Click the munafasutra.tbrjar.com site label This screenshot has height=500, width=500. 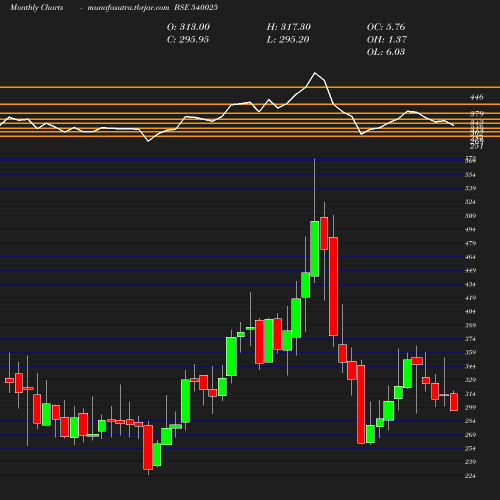click(128, 7)
